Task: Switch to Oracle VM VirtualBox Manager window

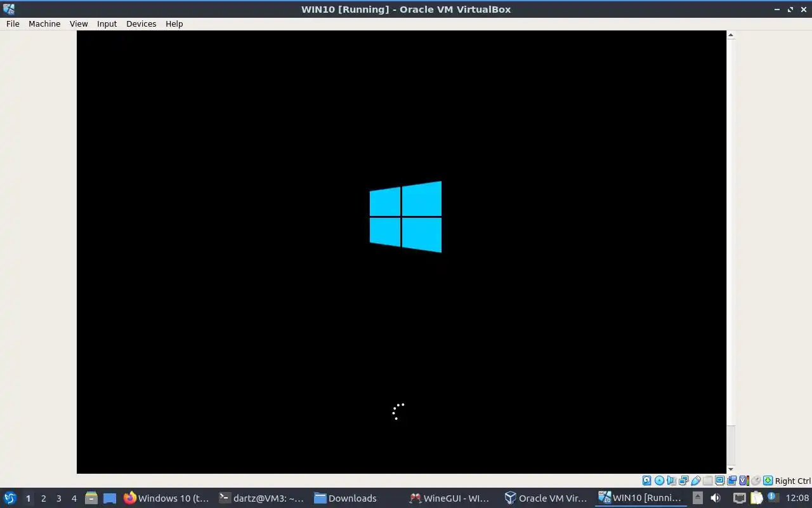Action: tap(546, 498)
